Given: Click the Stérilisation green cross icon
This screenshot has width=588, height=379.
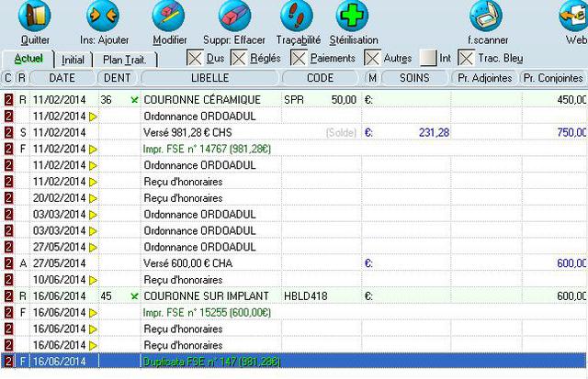Looking at the screenshot, I should point(351,17).
